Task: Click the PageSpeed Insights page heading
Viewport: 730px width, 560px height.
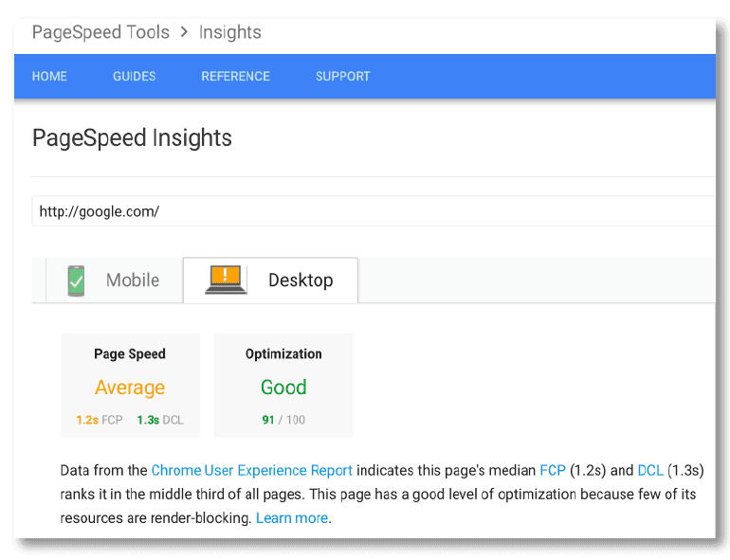Action: [x=132, y=138]
